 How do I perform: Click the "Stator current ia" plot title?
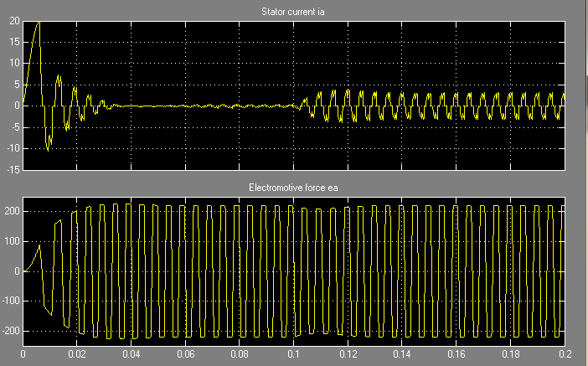tap(293, 12)
